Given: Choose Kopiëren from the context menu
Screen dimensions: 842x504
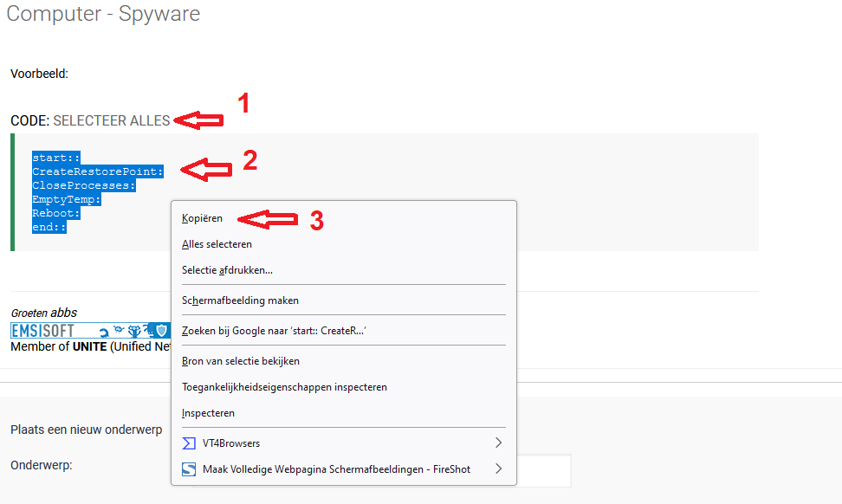Looking at the screenshot, I should click(x=203, y=218).
